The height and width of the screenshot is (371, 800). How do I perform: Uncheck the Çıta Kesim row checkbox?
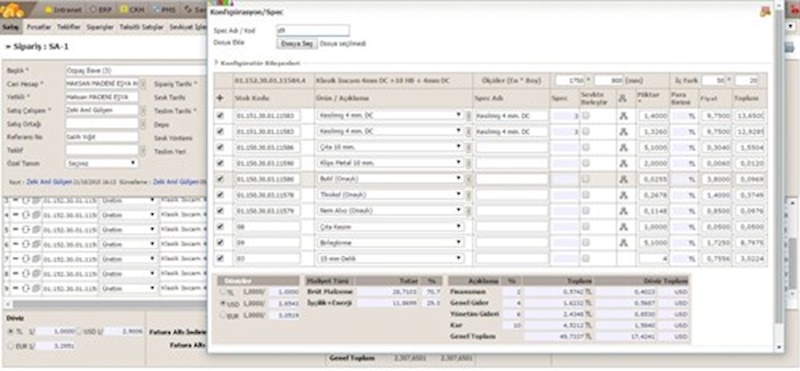(x=220, y=227)
